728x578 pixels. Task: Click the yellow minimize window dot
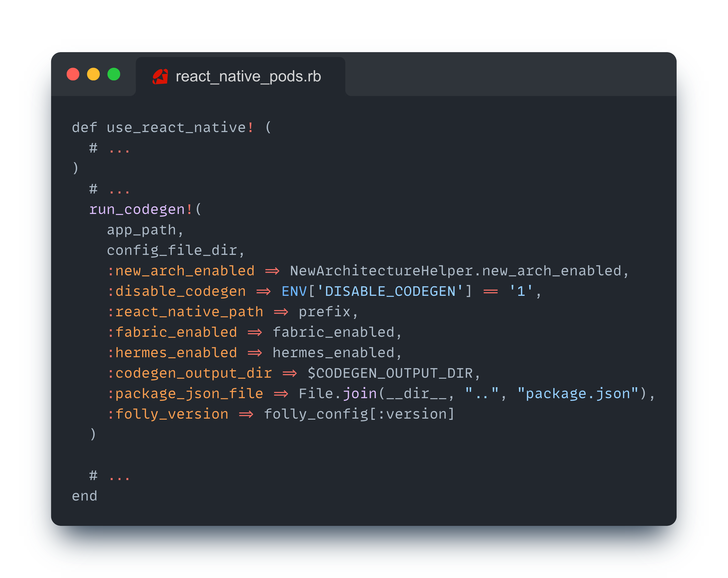click(93, 74)
